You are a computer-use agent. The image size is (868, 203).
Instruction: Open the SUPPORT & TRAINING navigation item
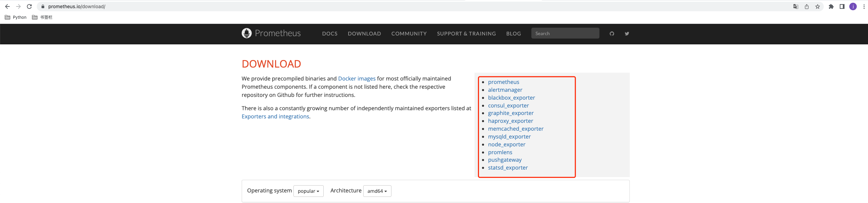click(466, 33)
